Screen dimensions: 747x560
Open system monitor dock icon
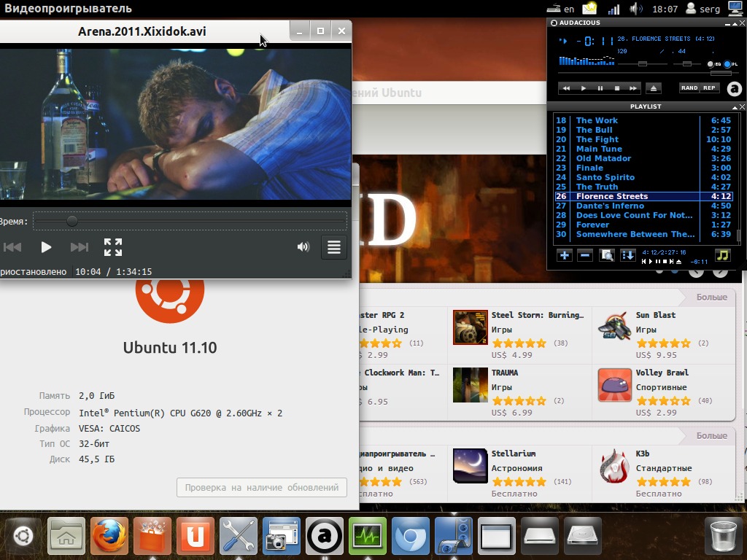pos(368,536)
